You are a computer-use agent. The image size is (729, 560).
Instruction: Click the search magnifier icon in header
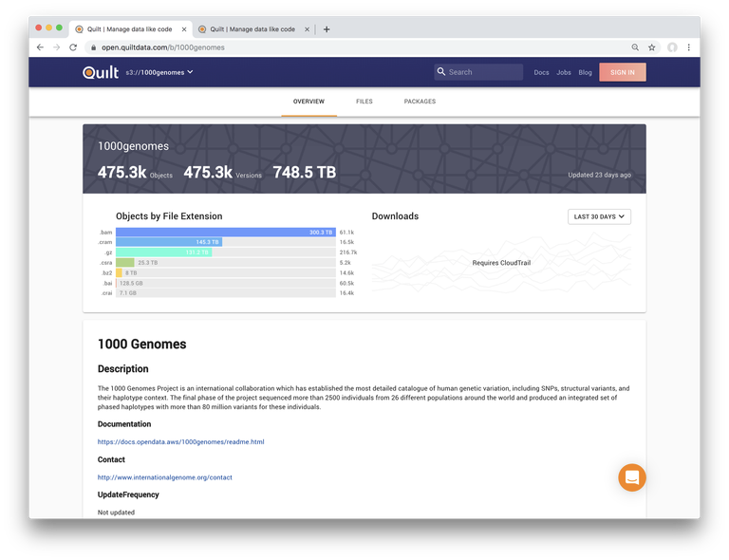(x=441, y=71)
